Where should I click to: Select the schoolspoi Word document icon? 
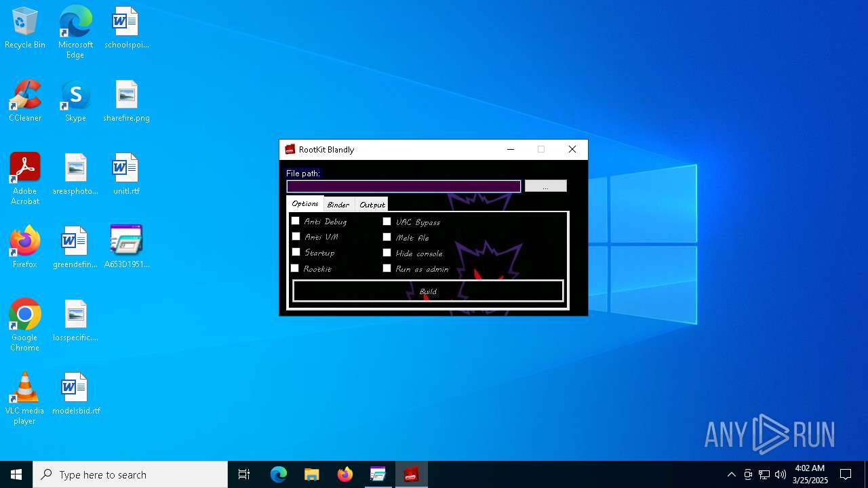(126, 28)
